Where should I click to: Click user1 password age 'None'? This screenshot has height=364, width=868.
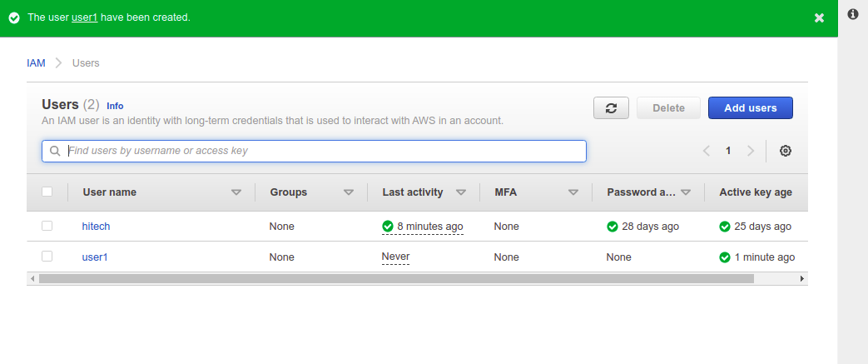pos(619,257)
